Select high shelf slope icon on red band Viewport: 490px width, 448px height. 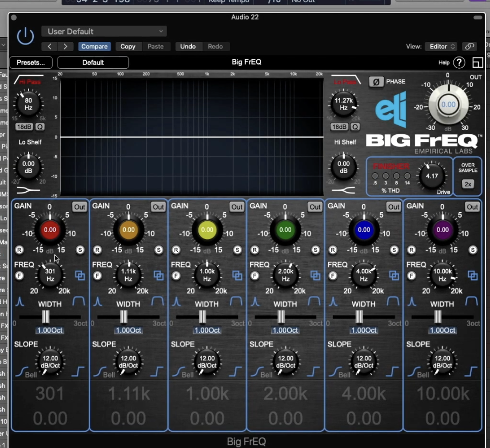tap(78, 372)
